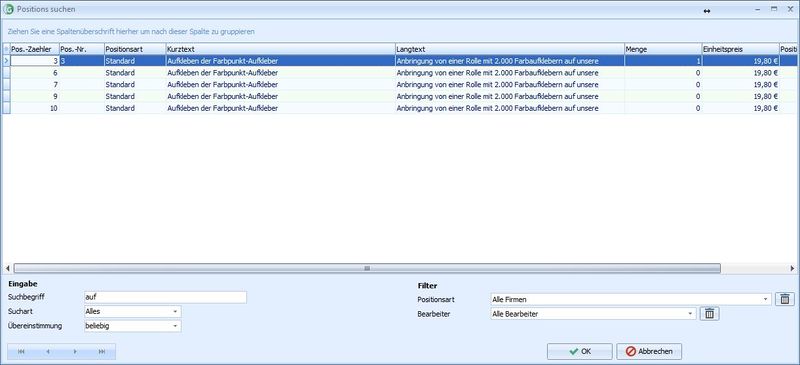Go to previous record navigator arrow
The height and width of the screenshot is (365, 800).
click(x=48, y=352)
